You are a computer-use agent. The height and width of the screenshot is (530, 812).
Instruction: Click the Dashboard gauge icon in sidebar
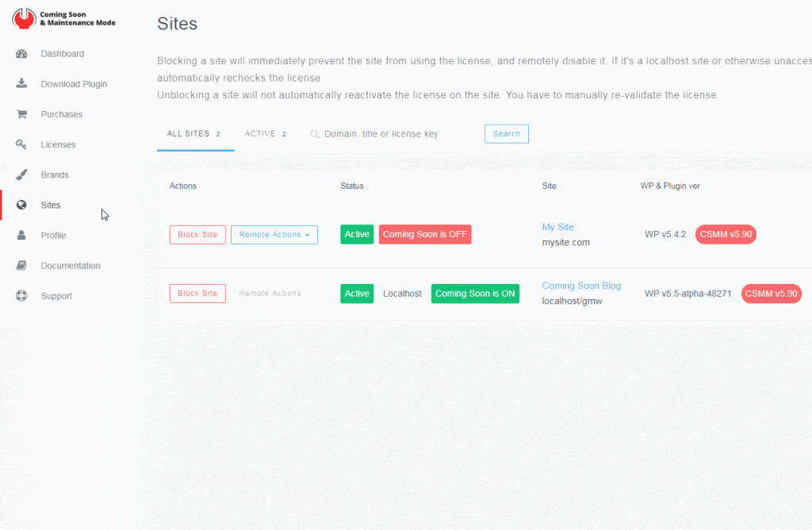pyautogui.click(x=22, y=54)
